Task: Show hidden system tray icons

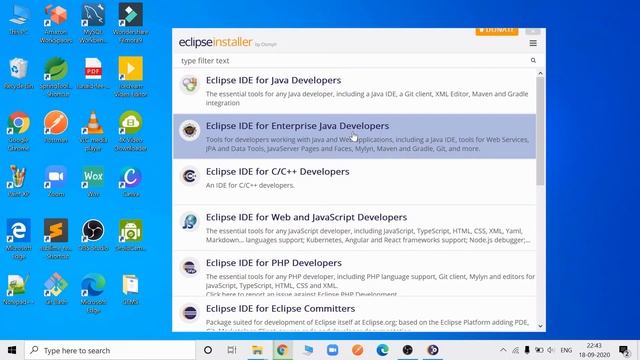Action: tap(503, 350)
